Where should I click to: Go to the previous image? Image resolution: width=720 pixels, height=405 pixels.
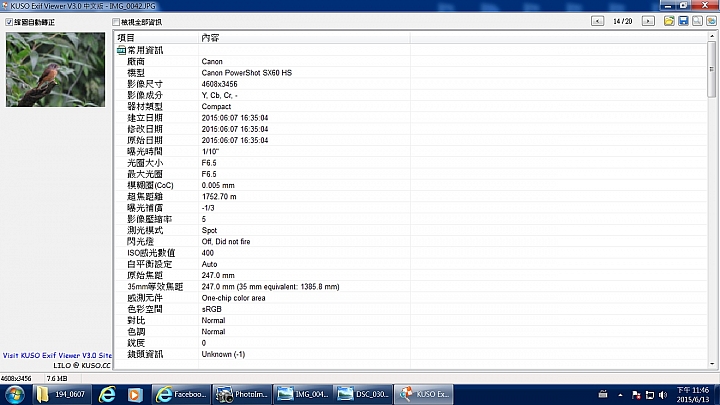pos(597,21)
